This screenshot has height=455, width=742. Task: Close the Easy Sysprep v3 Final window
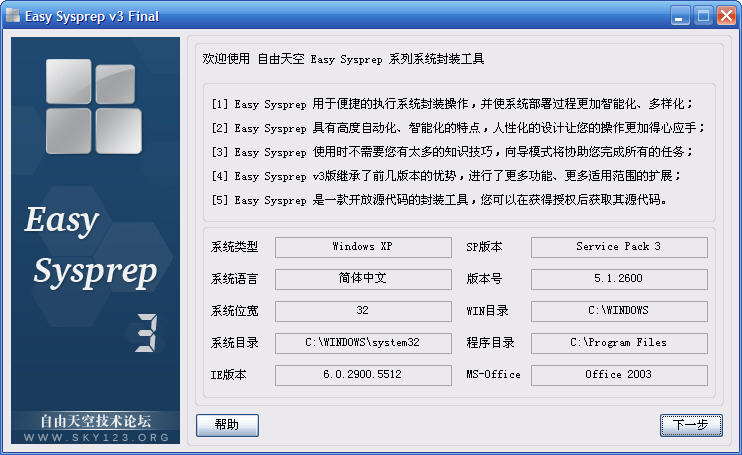725,16
